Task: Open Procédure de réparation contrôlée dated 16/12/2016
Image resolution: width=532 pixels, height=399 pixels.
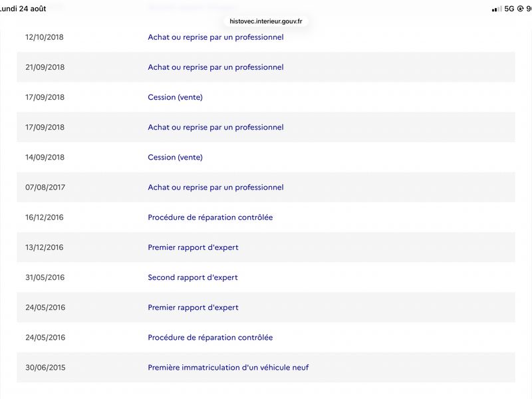Action: (210, 217)
